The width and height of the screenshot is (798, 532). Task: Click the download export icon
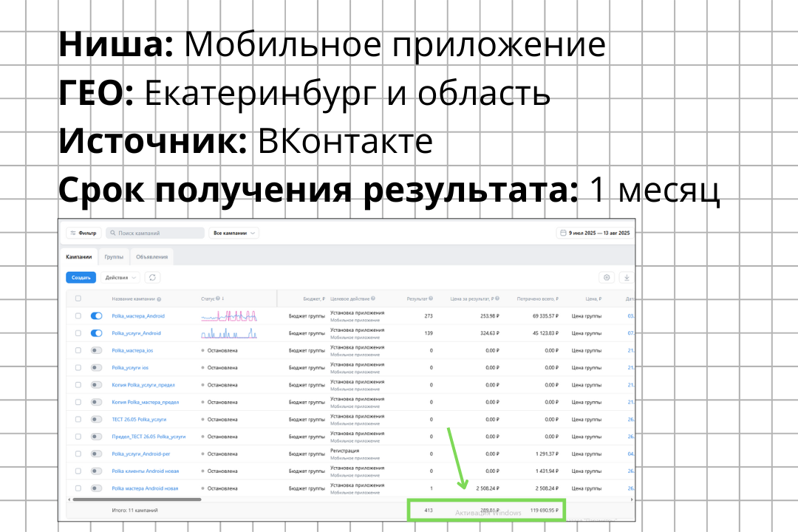coord(627,278)
